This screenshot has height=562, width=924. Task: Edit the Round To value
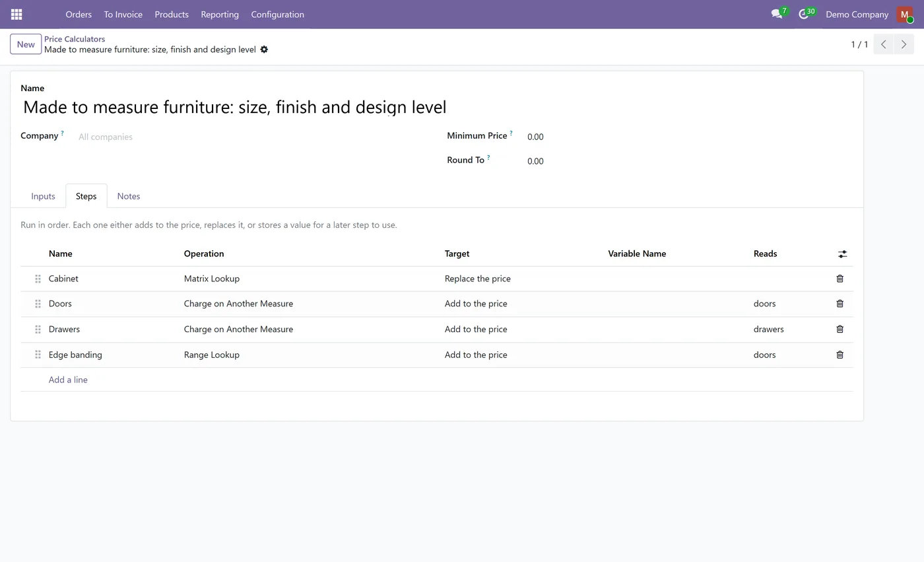[x=690, y=161]
